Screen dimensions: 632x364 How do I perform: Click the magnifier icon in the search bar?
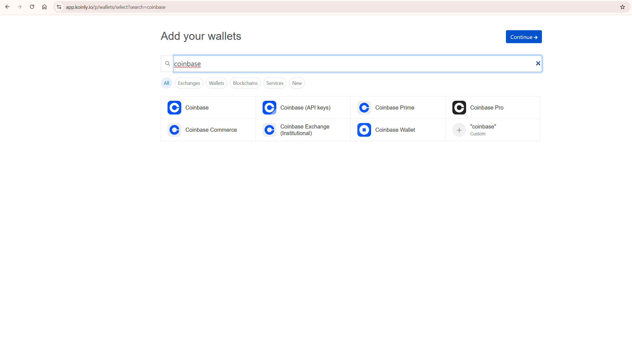(x=167, y=63)
